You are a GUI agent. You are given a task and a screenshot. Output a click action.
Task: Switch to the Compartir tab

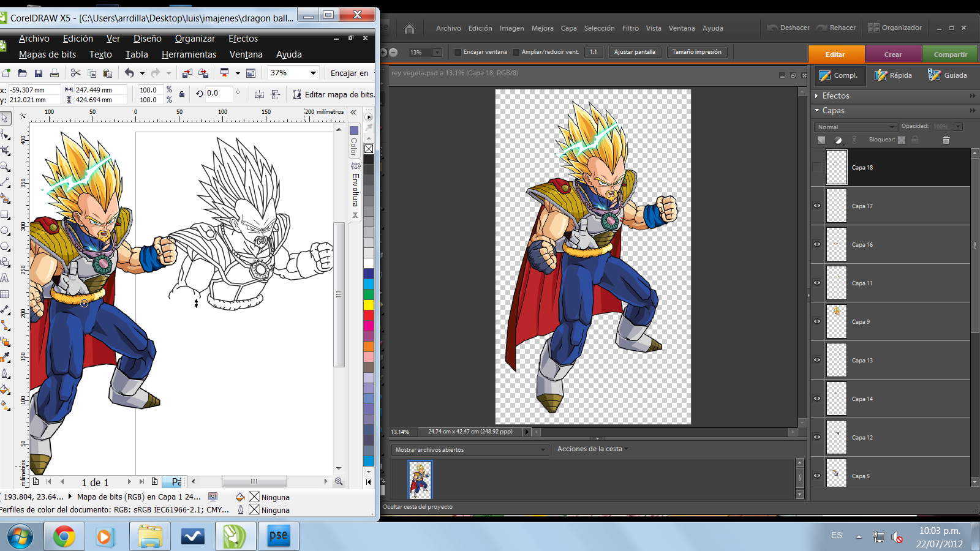[x=951, y=54]
